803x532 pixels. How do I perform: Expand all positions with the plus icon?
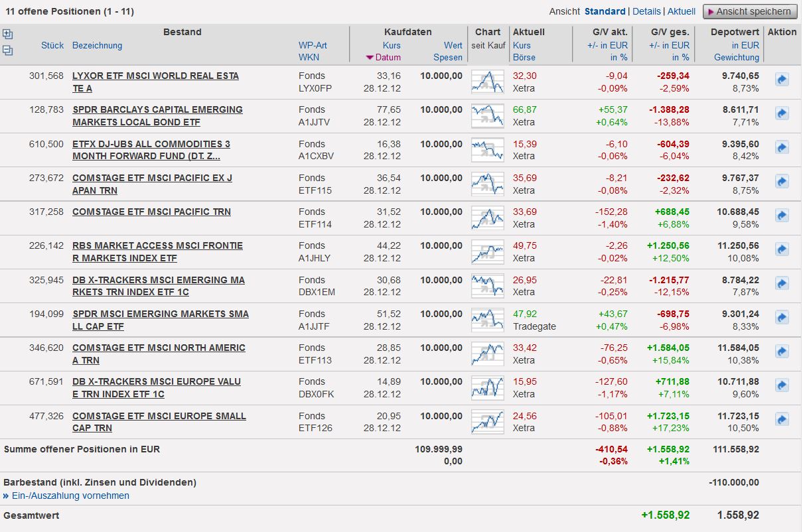(7, 34)
